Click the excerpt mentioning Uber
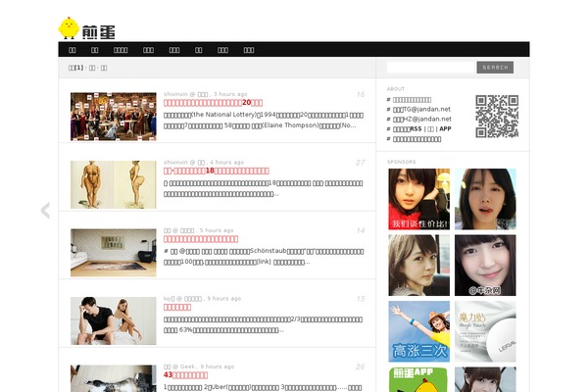This screenshot has width=588, height=392. click(x=263, y=387)
